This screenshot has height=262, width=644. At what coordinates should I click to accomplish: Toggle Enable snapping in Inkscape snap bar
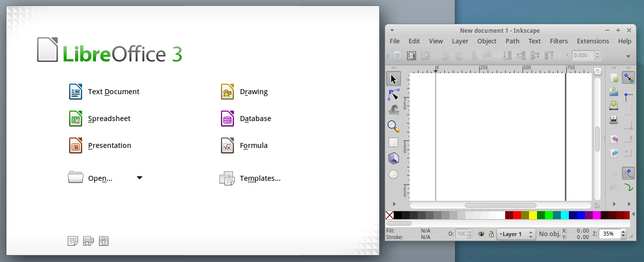629,78
